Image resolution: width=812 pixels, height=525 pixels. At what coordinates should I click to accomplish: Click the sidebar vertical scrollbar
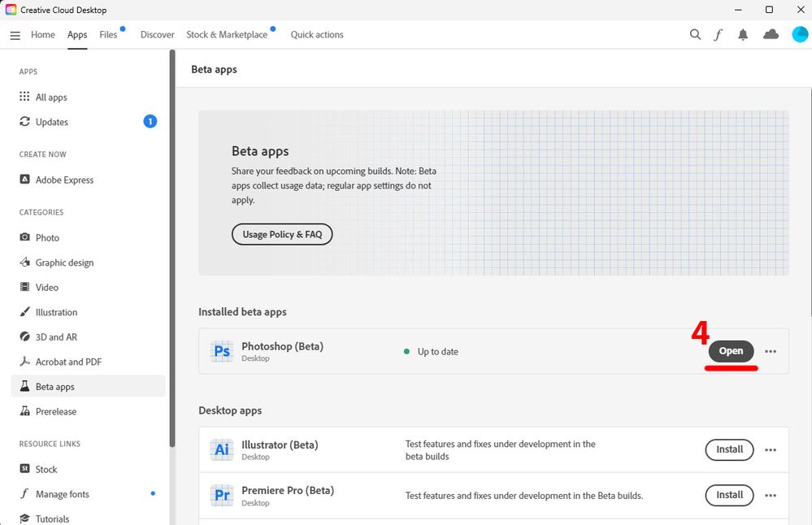[x=172, y=244]
